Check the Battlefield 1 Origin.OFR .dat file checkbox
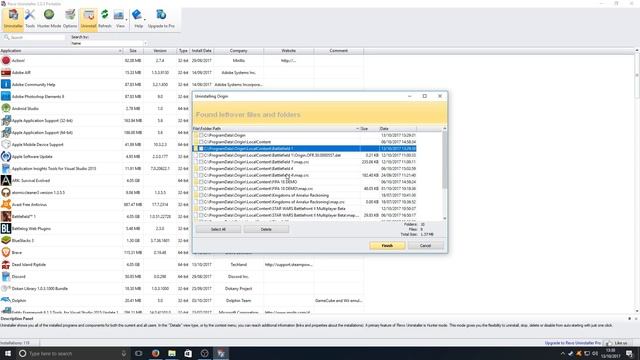This screenshot has height=360, width=640. [x=201, y=155]
